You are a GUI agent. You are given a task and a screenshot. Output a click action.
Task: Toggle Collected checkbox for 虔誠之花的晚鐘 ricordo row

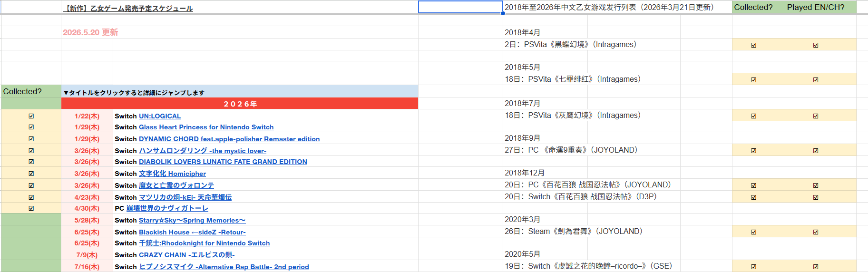[x=754, y=267]
